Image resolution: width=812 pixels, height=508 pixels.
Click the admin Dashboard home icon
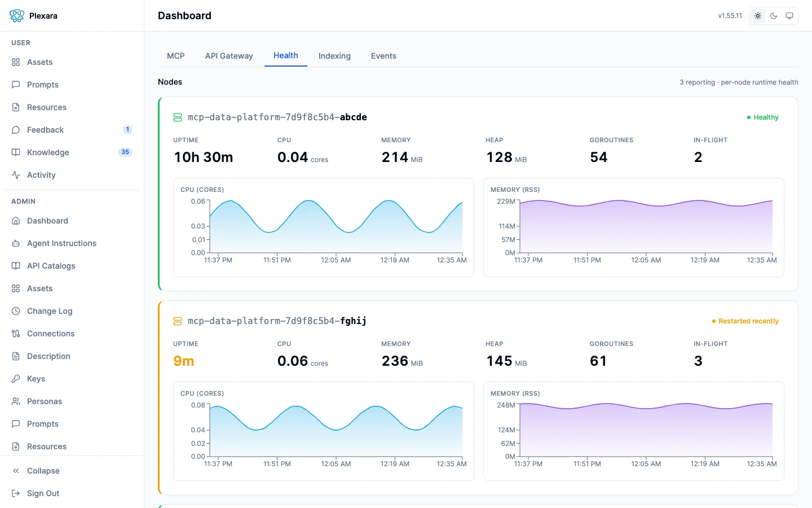[x=16, y=221]
